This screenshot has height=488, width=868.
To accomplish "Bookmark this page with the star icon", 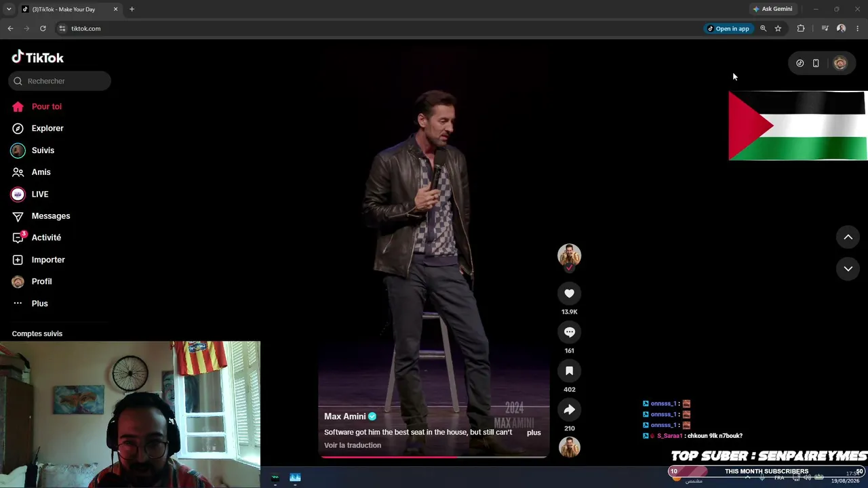I will pyautogui.click(x=778, y=28).
